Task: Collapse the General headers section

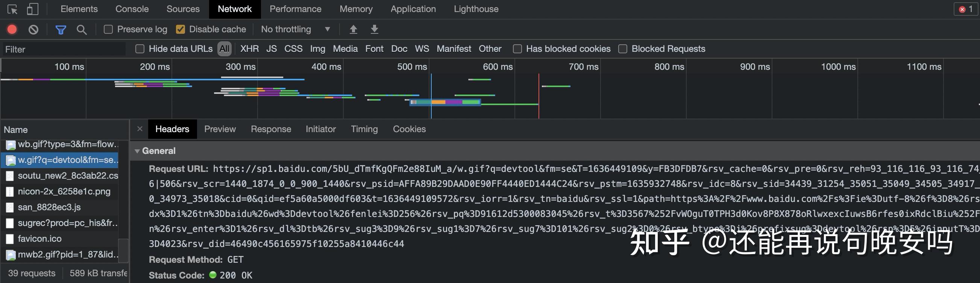Action: (137, 151)
